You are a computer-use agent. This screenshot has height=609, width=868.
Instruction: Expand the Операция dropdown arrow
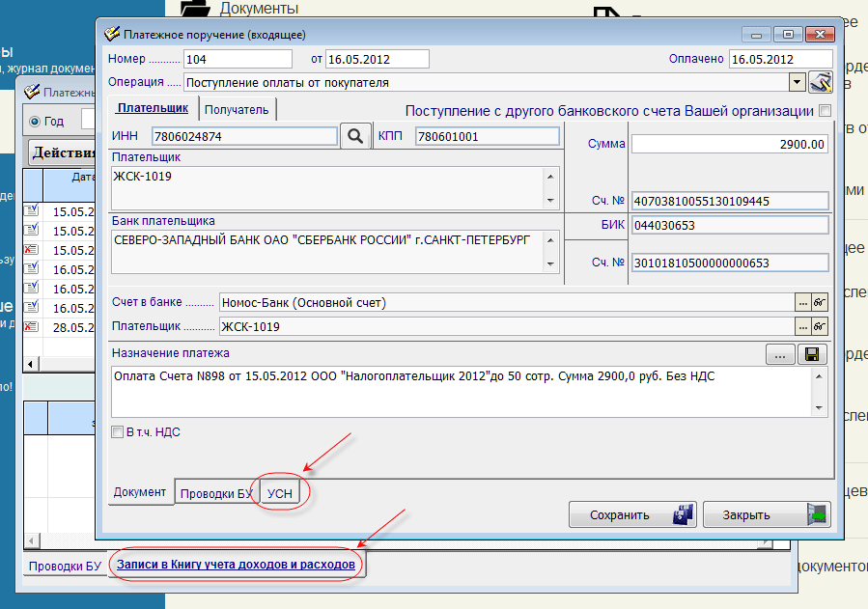click(797, 82)
